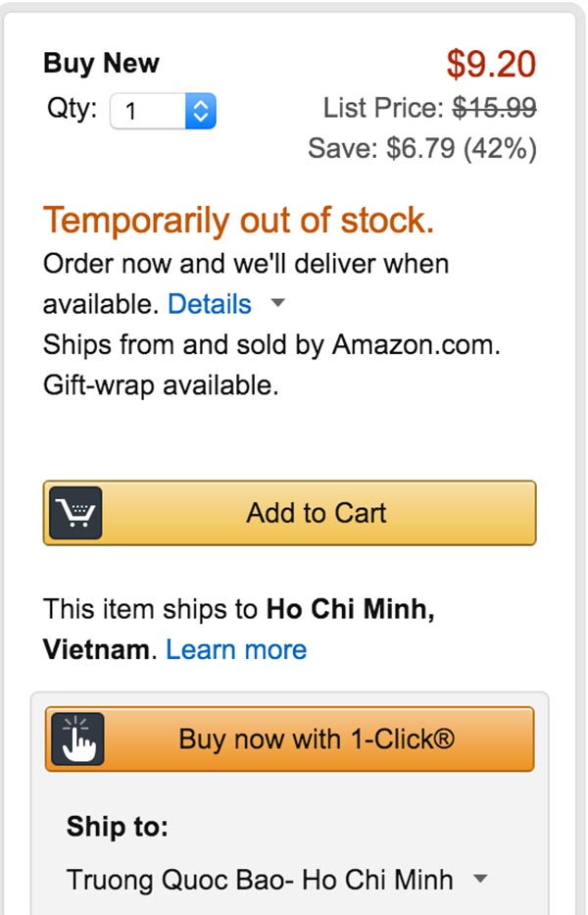Click the down arrow of the quantity stepper
The image size is (588, 915).
point(198,118)
